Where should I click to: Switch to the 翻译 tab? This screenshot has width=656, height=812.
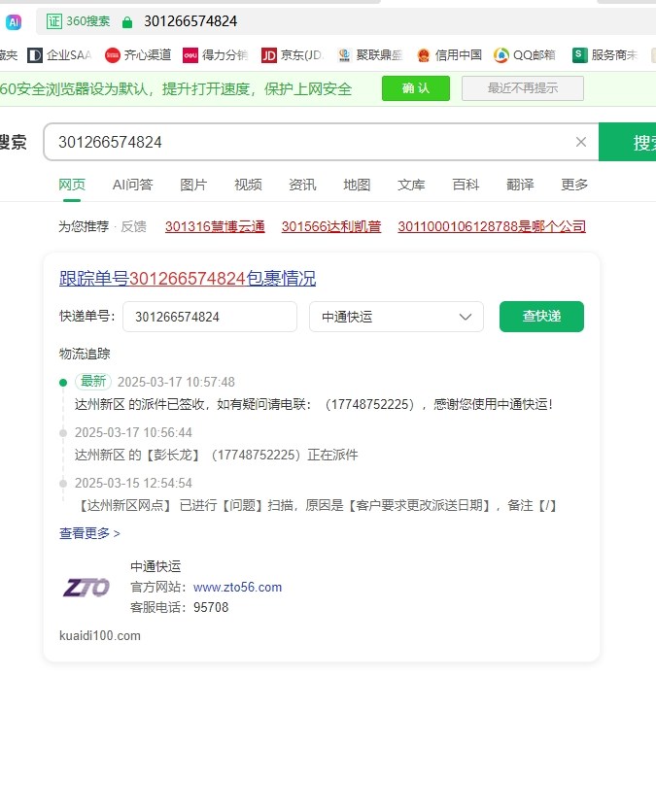(x=520, y=185)
